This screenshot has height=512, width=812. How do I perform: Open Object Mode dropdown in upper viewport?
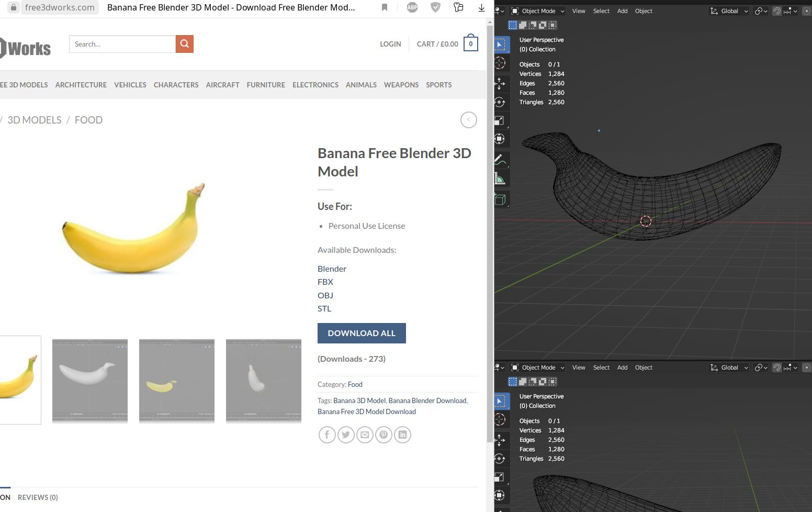point(538,11)
